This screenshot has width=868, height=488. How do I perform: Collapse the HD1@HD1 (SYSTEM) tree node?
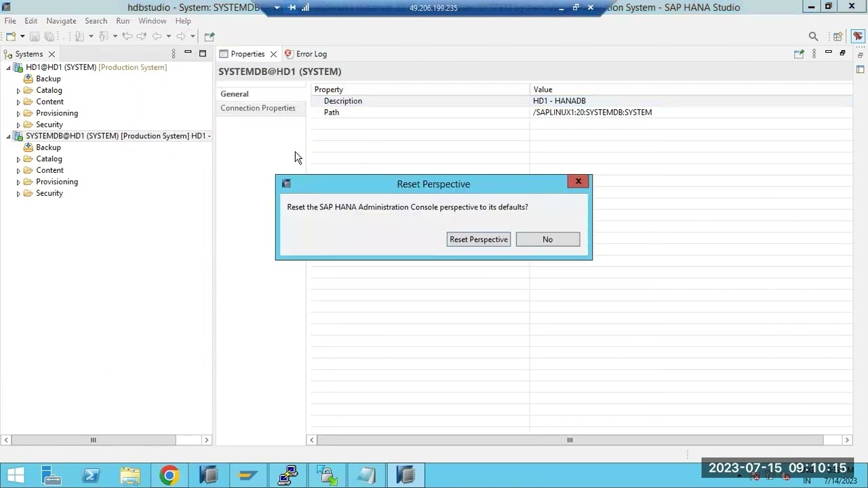[8, 68]
